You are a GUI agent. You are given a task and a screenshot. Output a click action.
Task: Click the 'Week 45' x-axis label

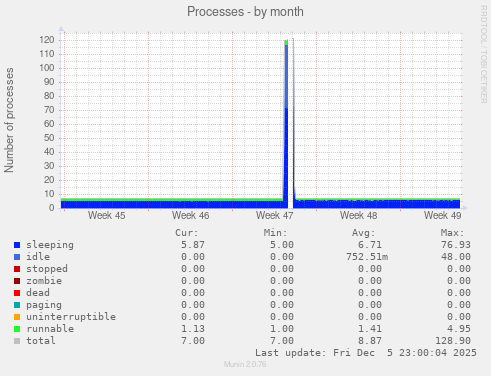pos(107,216)
